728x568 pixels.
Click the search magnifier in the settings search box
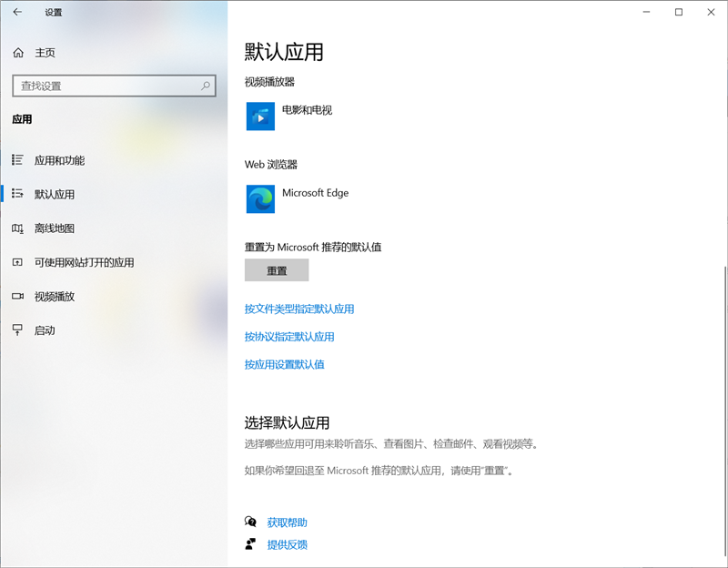(207, 86)
